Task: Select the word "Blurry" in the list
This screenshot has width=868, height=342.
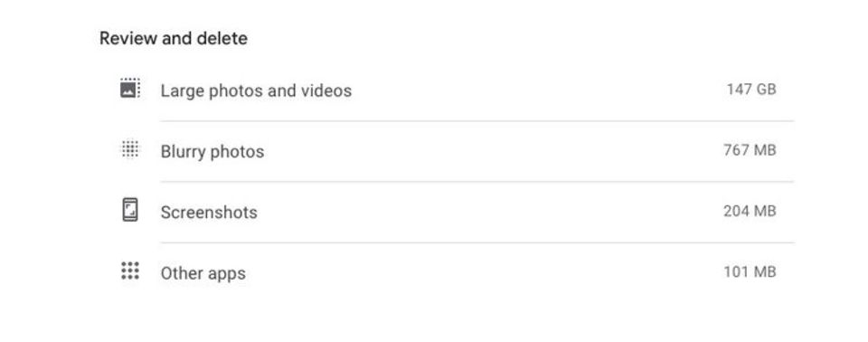Action: 182,152
